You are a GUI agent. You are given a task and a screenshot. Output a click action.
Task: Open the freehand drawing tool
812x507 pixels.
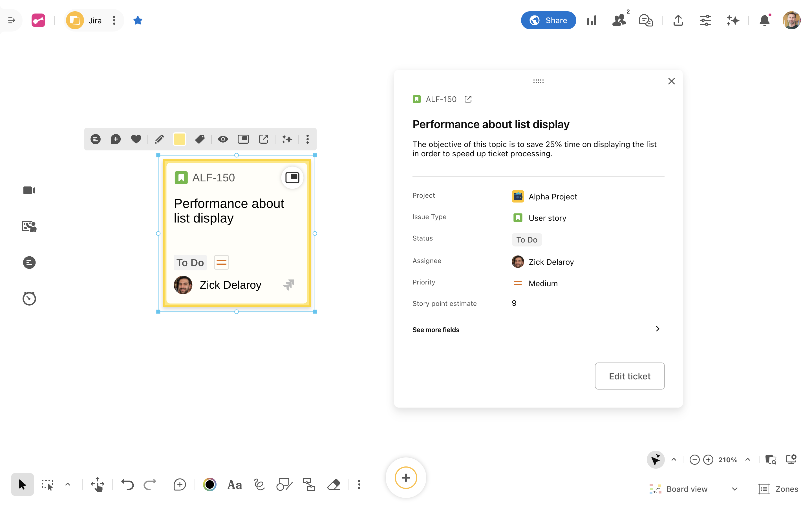(259, 484)
